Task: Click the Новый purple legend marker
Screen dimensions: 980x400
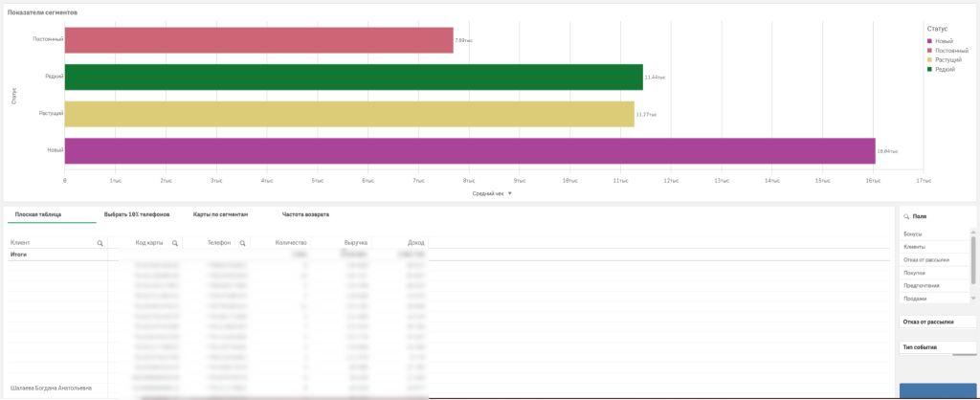Action: coord(928,41)
